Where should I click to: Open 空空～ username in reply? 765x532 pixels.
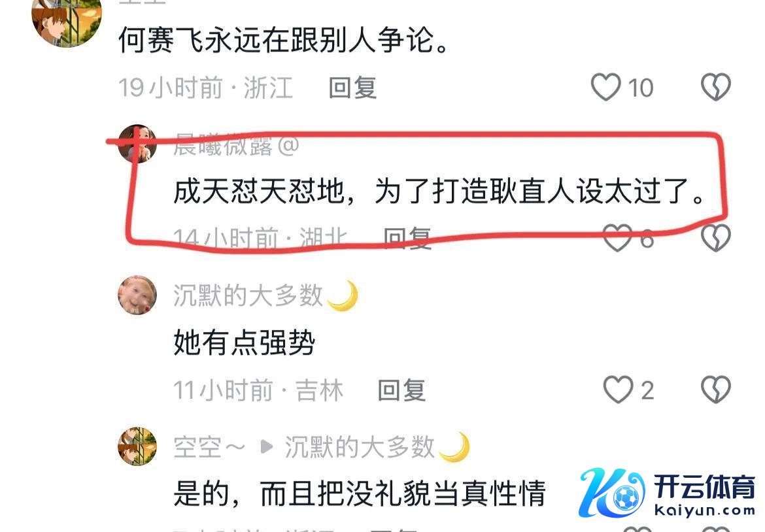click(209, 447)
